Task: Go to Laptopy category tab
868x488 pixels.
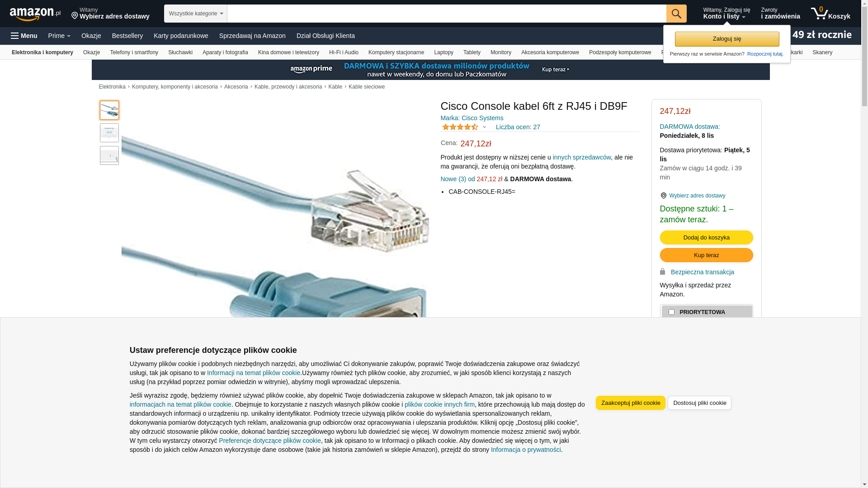Action: tap(443, 52)
